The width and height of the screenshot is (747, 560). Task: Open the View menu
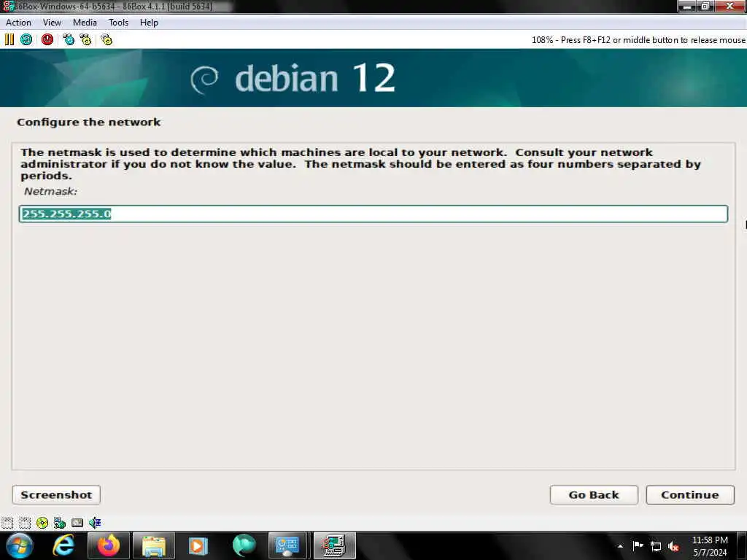point(52,23)
